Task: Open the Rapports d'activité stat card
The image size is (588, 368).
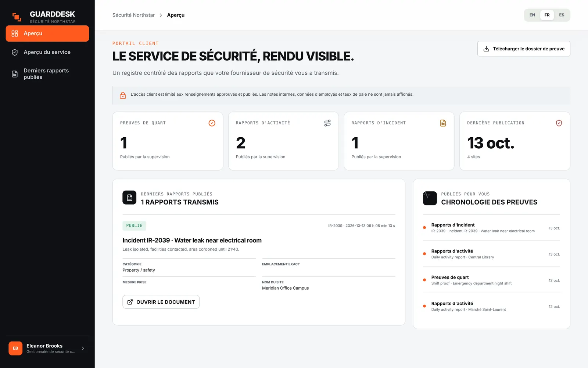Action: coord(283,141)
